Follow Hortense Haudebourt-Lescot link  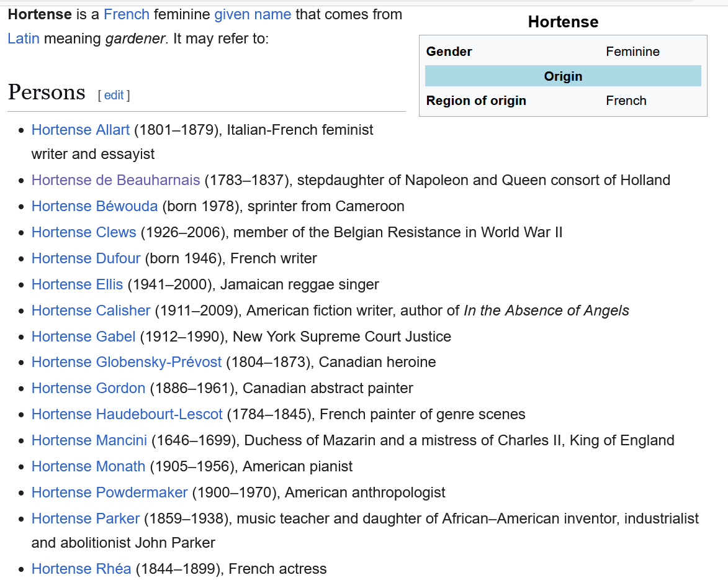pos(127,414)
